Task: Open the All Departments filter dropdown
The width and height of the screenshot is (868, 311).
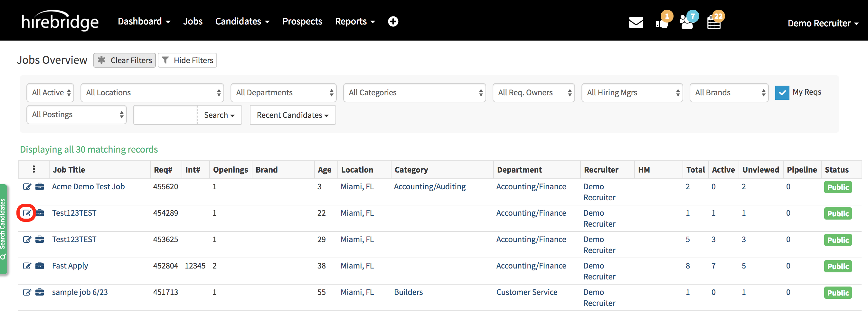Action: tap(283, 93)
